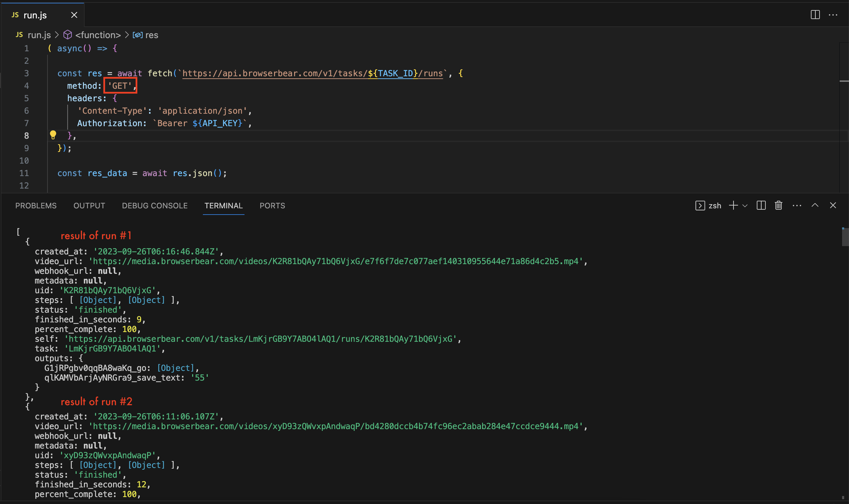Maximize the panel with the chevron icon

(x=815, y=205)
